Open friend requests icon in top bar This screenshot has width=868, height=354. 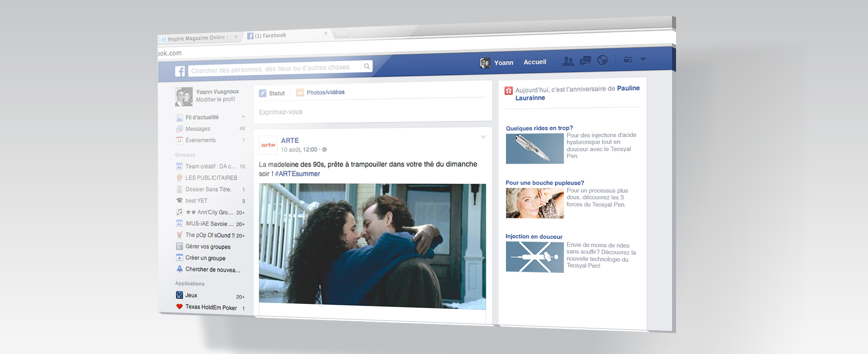568,61
